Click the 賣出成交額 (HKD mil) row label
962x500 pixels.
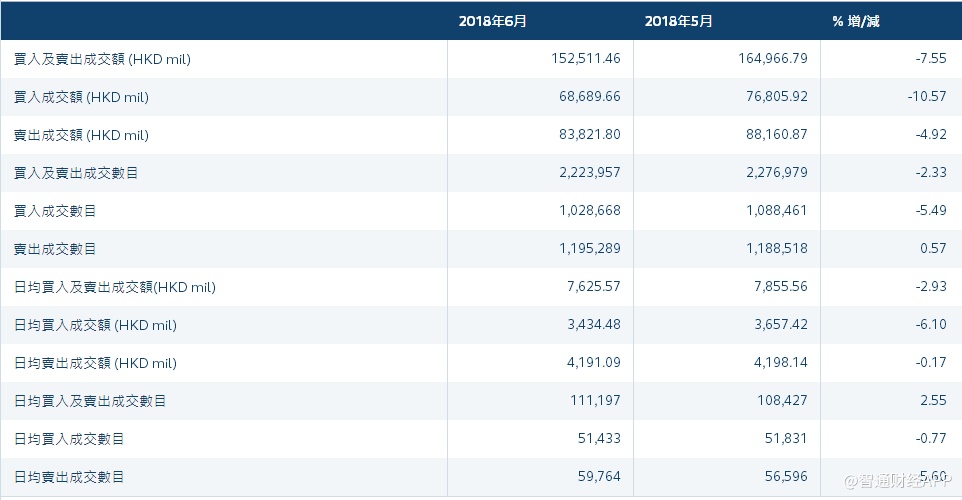click(x=82, y=135)
